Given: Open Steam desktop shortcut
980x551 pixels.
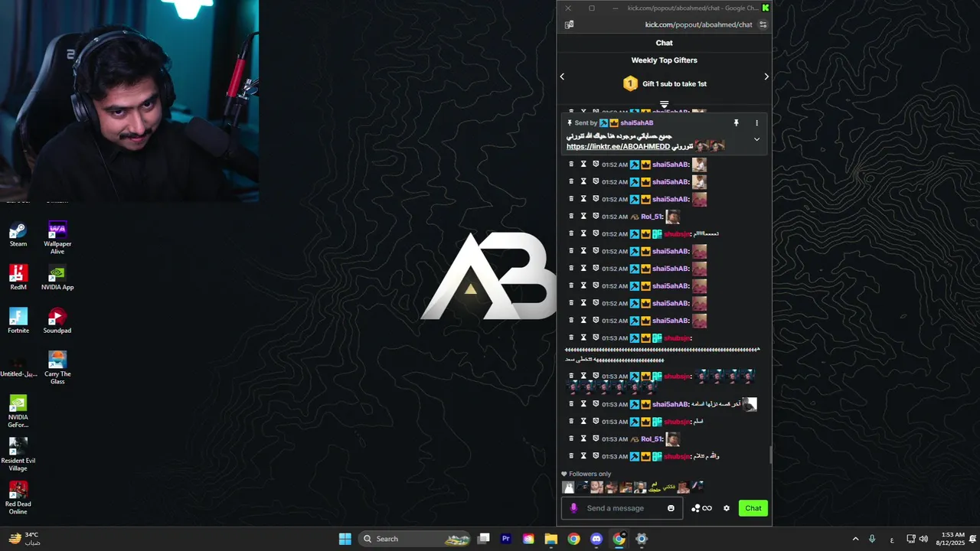Looking at the screenshot, I should (x=18, y=235).
